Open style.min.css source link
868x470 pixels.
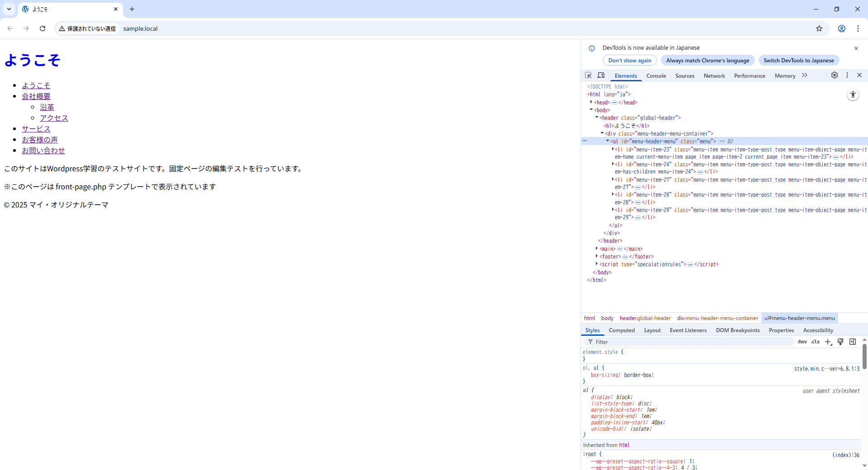coord(826,369)
